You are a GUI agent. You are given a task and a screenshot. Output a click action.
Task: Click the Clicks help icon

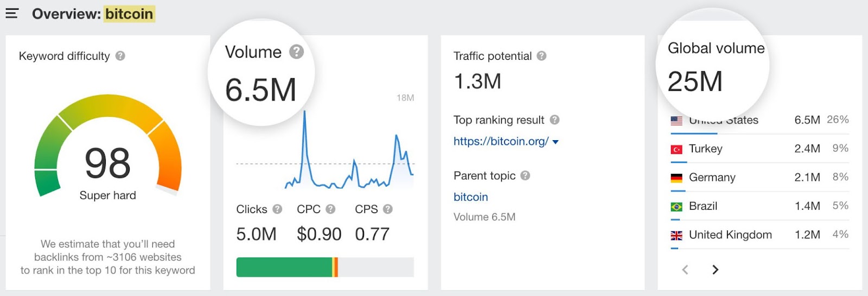(277, 209)
